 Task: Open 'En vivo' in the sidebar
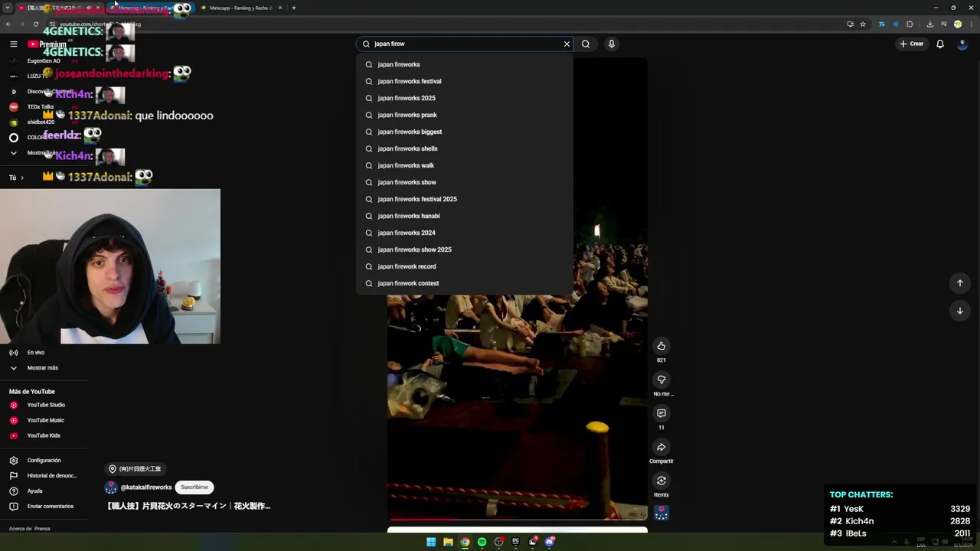[x=44, y=353]
